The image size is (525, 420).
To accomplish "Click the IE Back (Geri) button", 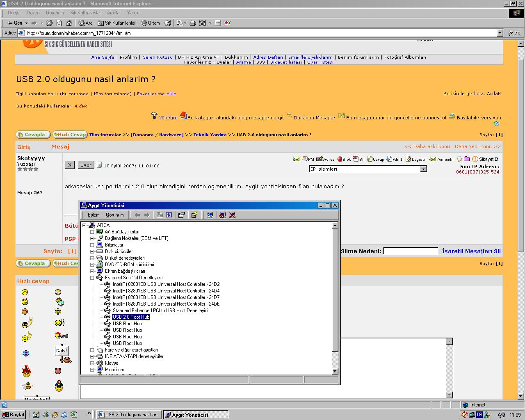I will tap(15, 23).
